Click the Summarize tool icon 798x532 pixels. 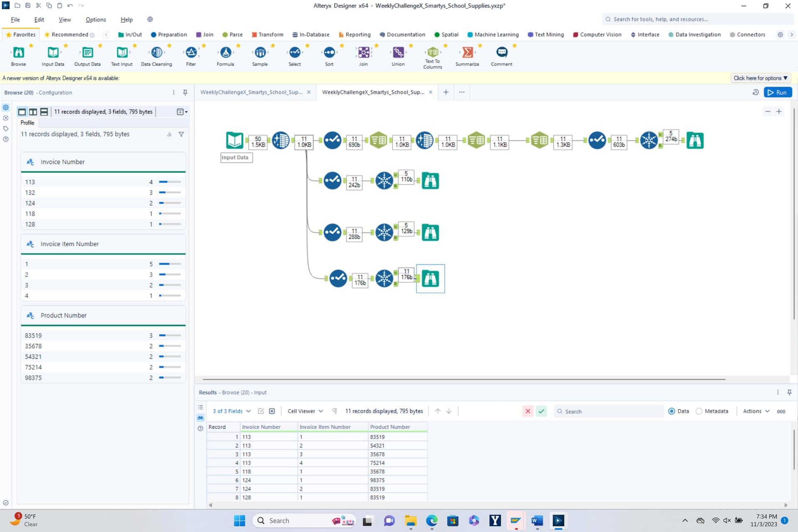[x=467, y=53]
